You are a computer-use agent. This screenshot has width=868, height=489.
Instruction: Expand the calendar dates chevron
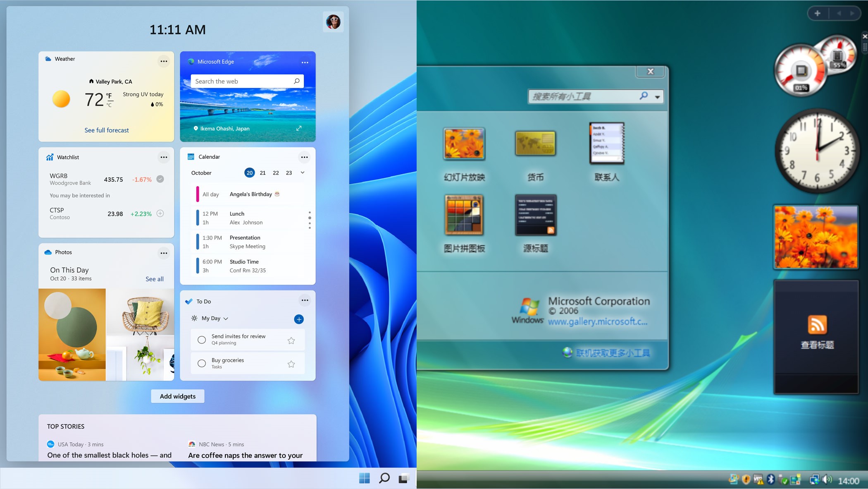(303, 173)
